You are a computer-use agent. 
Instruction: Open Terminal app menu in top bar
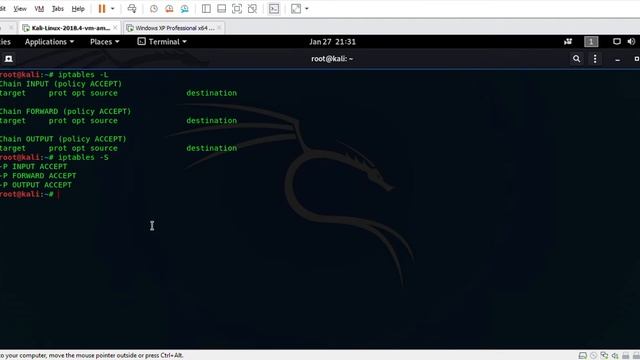(x=162, y=42)
